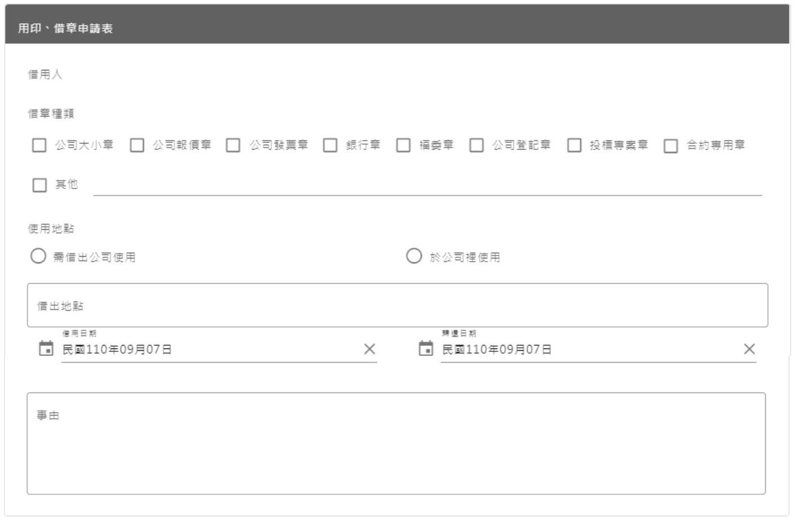
Task: Enable the 公司發票章 option
Action: click(233, 145)
